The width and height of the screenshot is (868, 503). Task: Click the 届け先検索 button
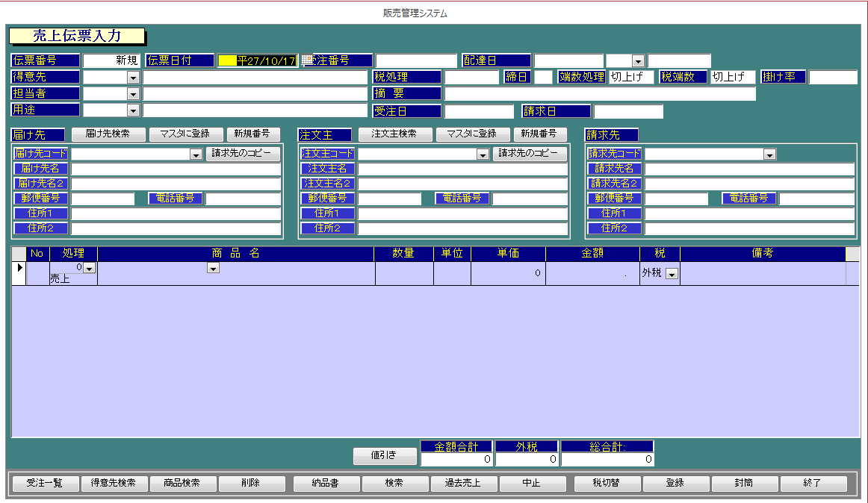[x=108, y=134]
